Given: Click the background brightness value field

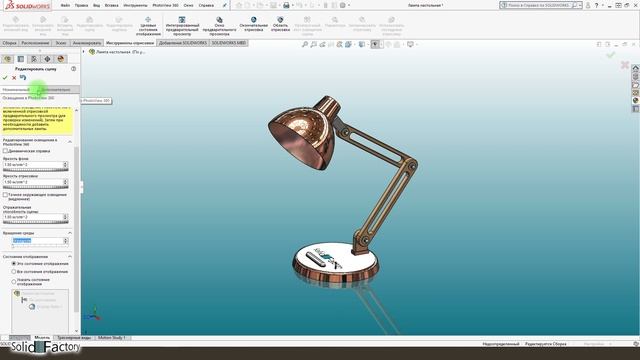Looking at the screenshot, I should pos(33,164).
